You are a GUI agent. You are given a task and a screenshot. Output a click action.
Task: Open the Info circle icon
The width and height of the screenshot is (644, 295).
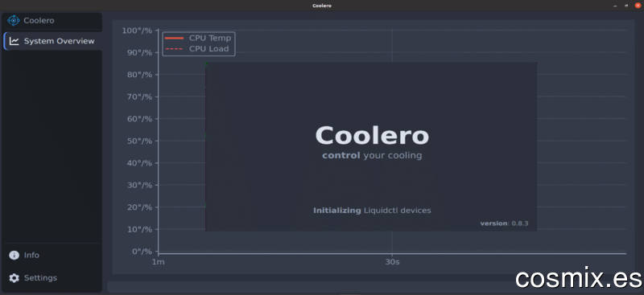(x=14, y=255)
